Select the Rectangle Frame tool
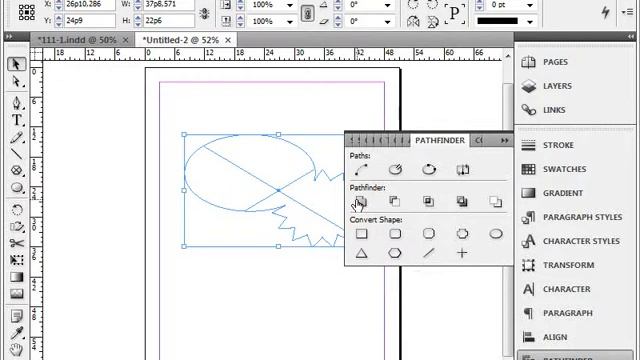Screen dimensions: 640x360 tap(16, 170)
